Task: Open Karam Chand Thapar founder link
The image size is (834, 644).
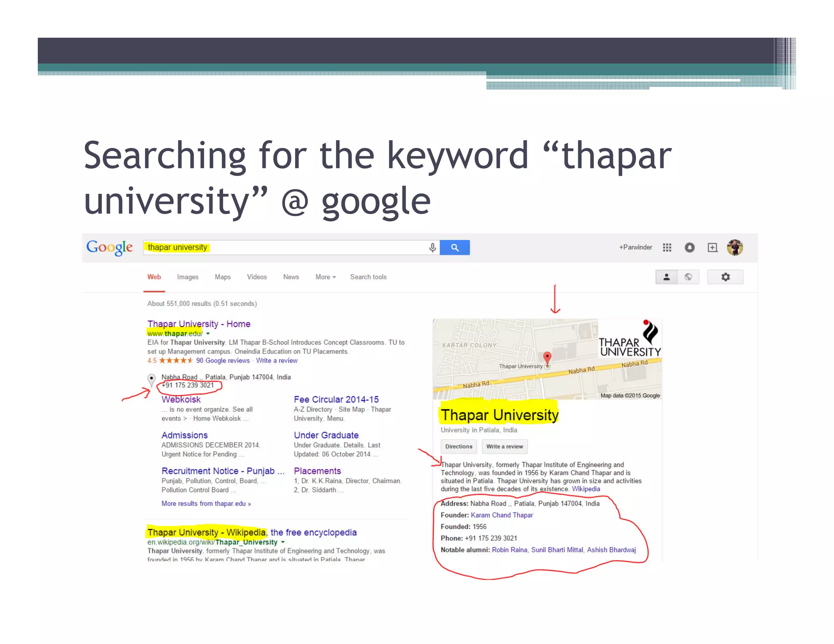Action: [x=502, y=515]
